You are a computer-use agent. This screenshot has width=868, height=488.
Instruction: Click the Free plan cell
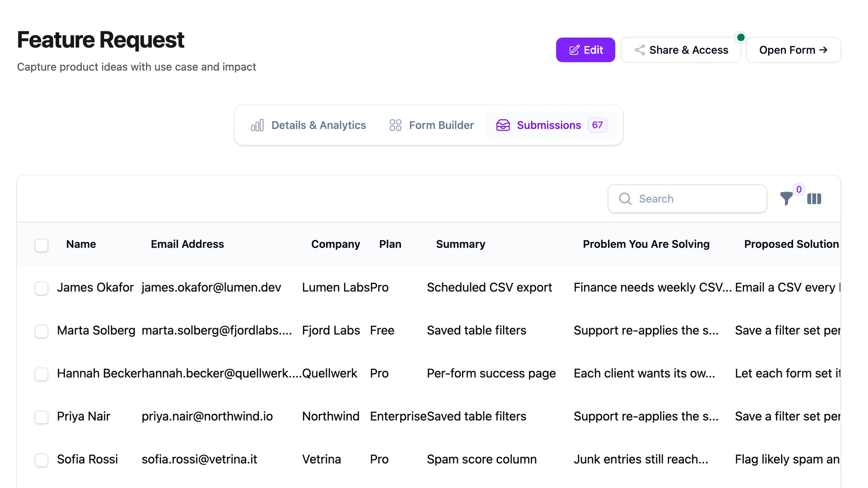pyautogui.click(x=382, y=330)
